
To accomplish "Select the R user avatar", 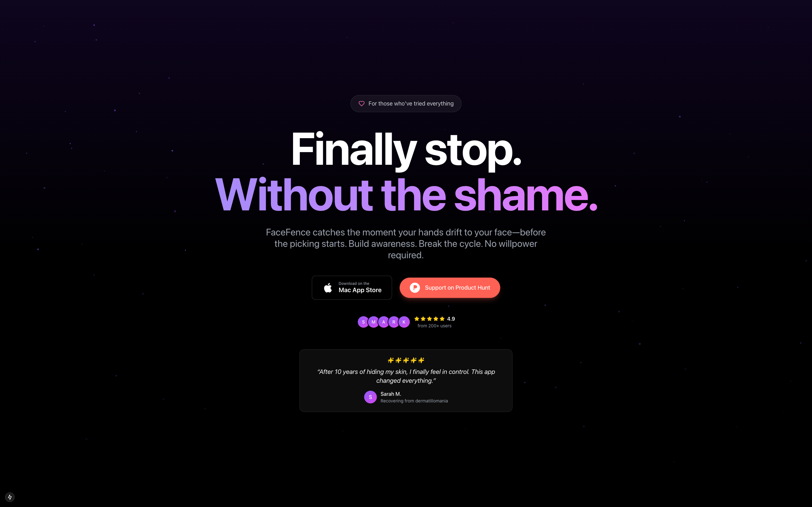I will [394, 322].
